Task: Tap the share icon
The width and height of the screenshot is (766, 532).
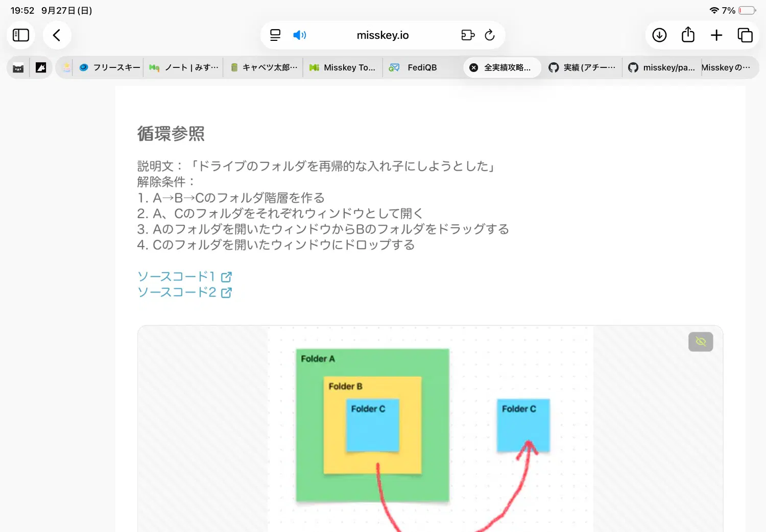Action: tap(688, 35)
